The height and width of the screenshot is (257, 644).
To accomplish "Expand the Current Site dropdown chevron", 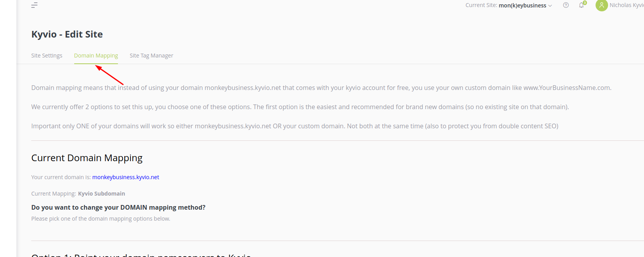I will (550, 6).
